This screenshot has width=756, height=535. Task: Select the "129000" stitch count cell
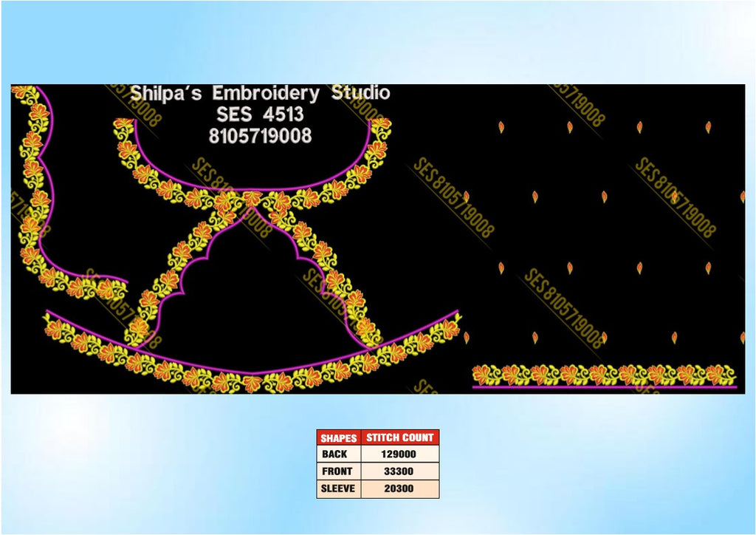[x=399, y=454]
